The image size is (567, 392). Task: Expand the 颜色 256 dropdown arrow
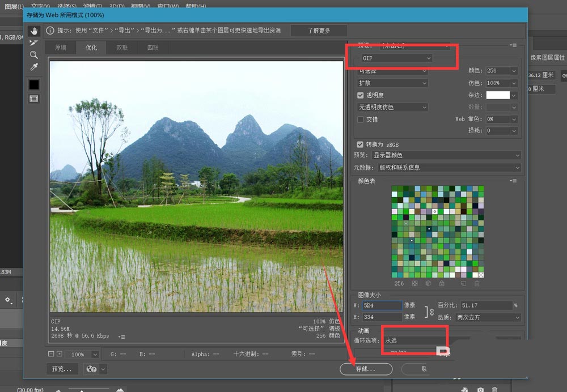click(514, 71)
